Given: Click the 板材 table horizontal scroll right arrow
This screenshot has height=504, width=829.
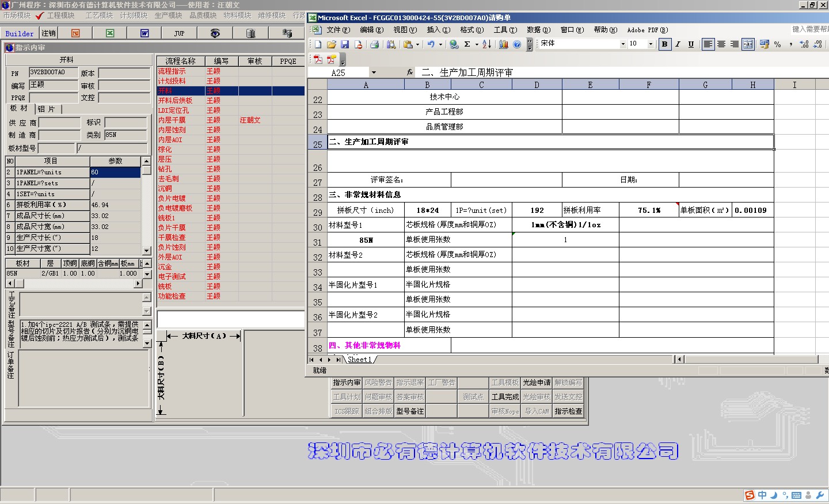Looking at the screenshot, I should click(138, 284).
